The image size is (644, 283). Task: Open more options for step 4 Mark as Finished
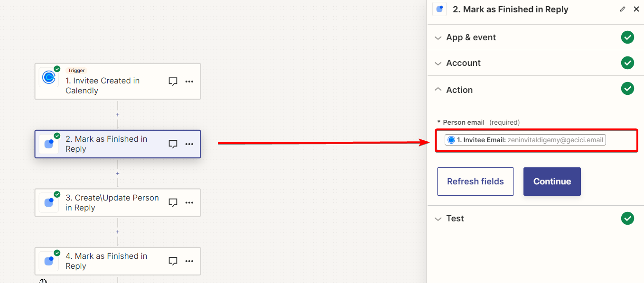[x=189, y=261]
